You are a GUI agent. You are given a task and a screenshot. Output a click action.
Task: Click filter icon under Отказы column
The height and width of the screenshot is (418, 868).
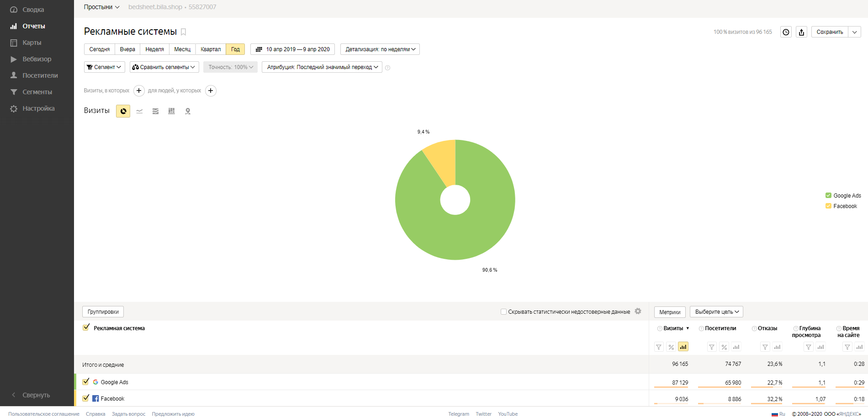click(765, 347)
